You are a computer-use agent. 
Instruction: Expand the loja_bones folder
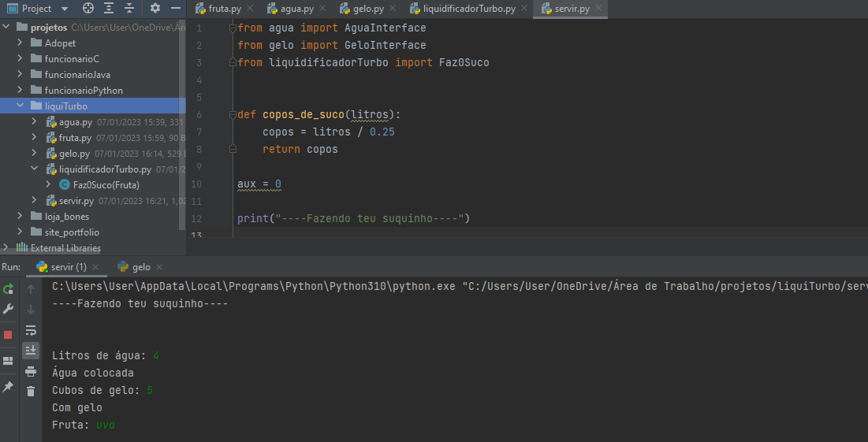click(20, 217)
